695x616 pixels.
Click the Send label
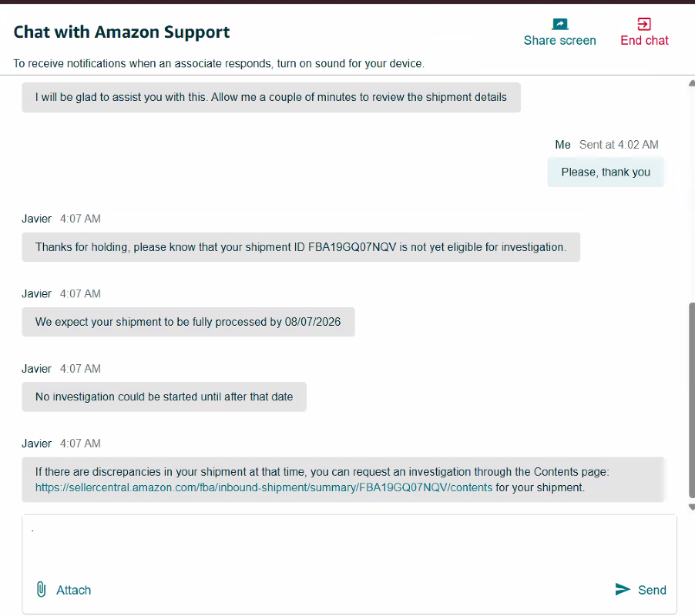tap(652, 590)
